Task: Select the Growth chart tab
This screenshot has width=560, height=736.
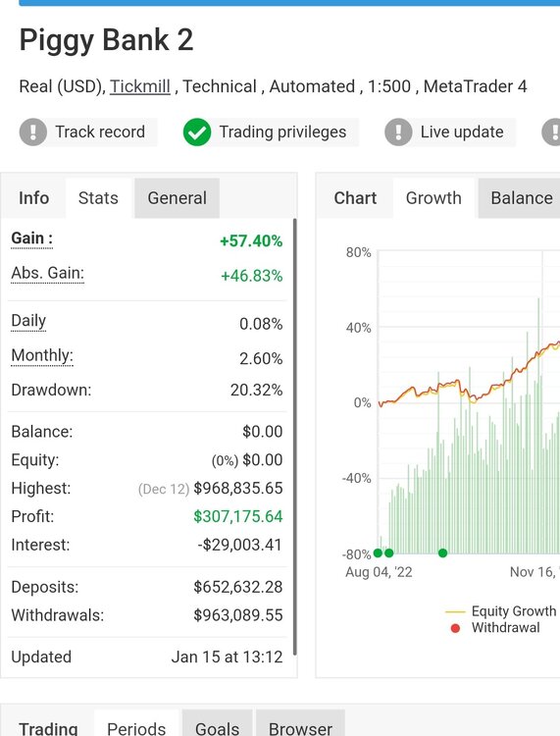Action: 433,198
